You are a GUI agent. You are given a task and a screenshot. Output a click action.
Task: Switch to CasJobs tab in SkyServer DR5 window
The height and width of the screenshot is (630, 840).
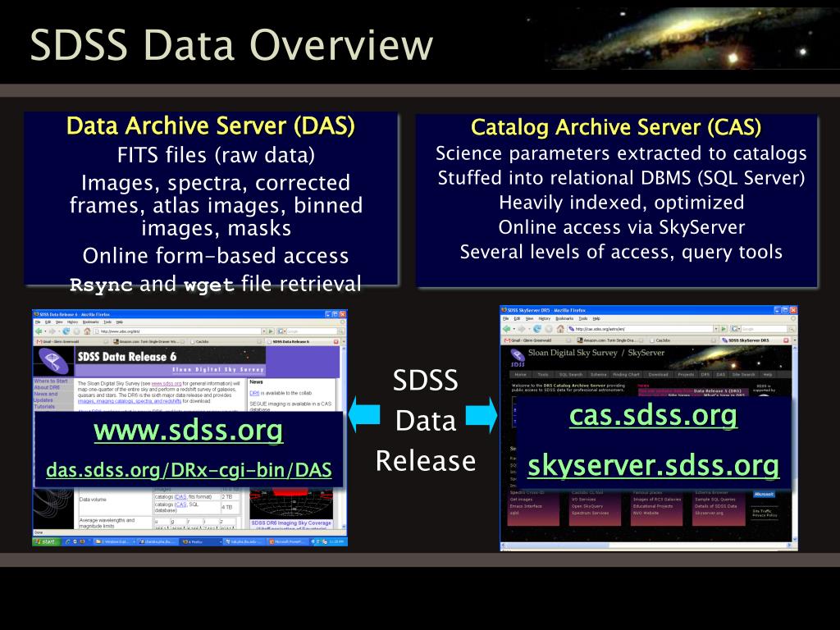pos(683,340)
